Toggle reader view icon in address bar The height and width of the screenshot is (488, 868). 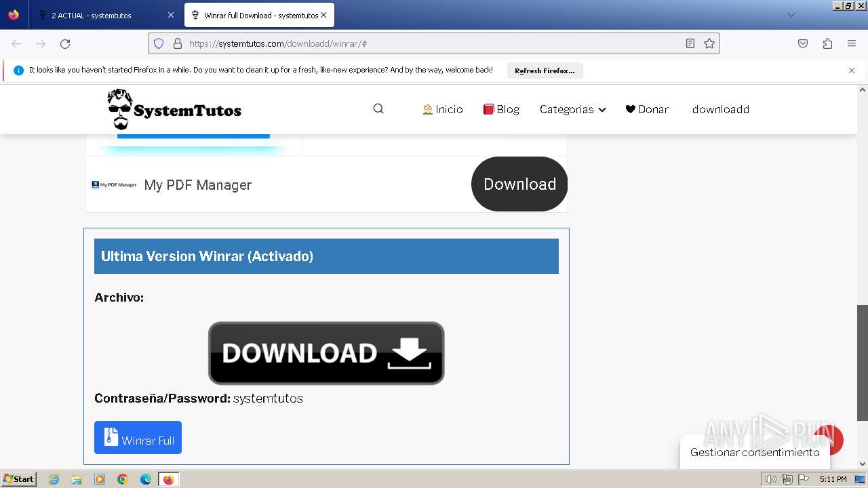pyautogui.click(x=690, y=43)
